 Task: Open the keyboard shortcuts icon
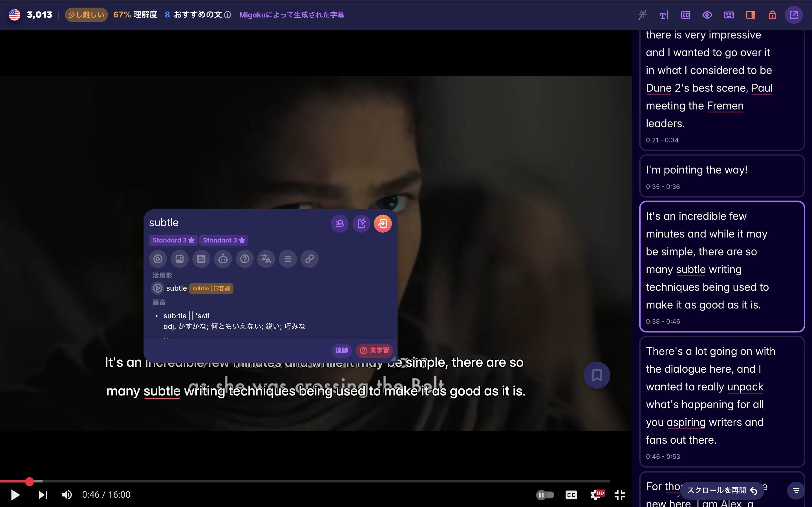(x=729, y=15)
